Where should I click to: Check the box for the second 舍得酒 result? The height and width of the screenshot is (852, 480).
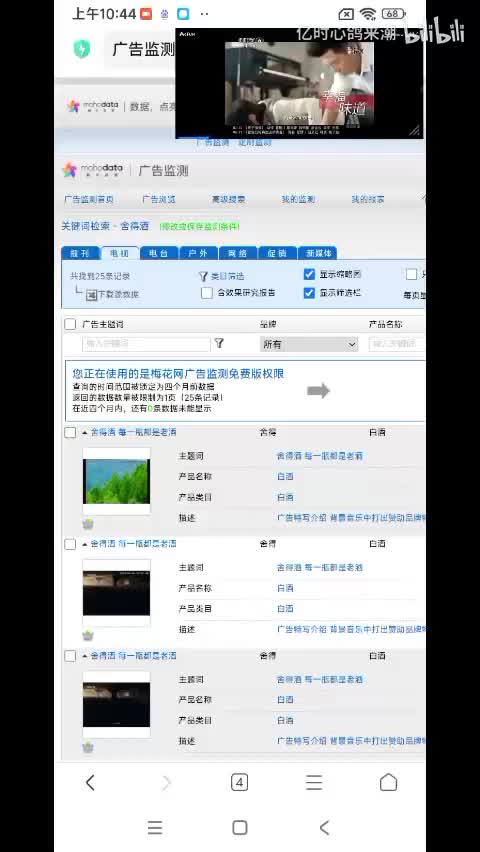(x=70, y=544)
